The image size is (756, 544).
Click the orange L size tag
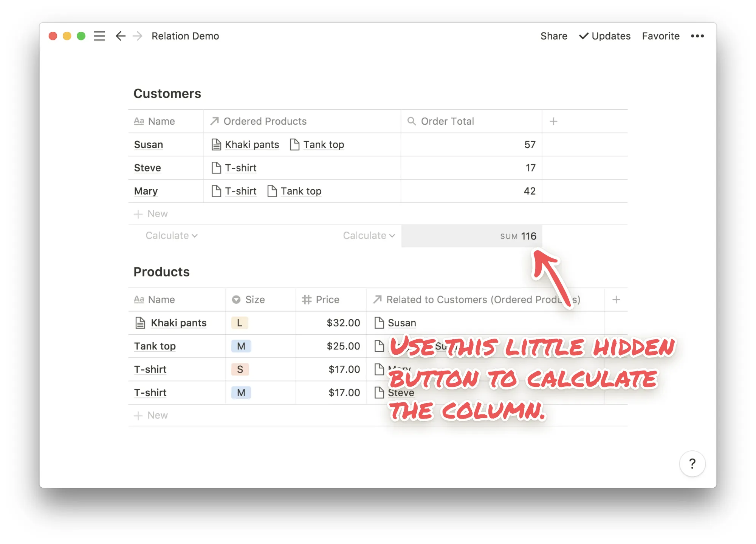coord(240,323)
